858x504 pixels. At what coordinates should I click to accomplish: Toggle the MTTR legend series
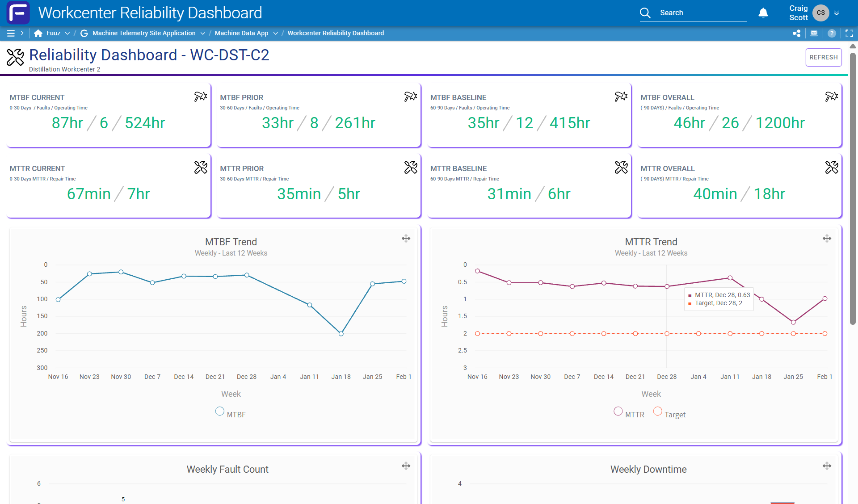point(629,413)
